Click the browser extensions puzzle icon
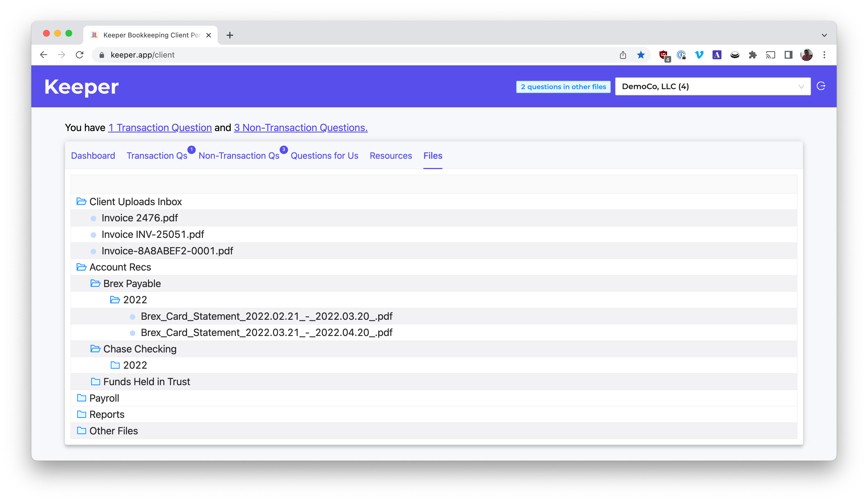The height and width of the screenshot is (502, 868). click(x=752, y=55)
